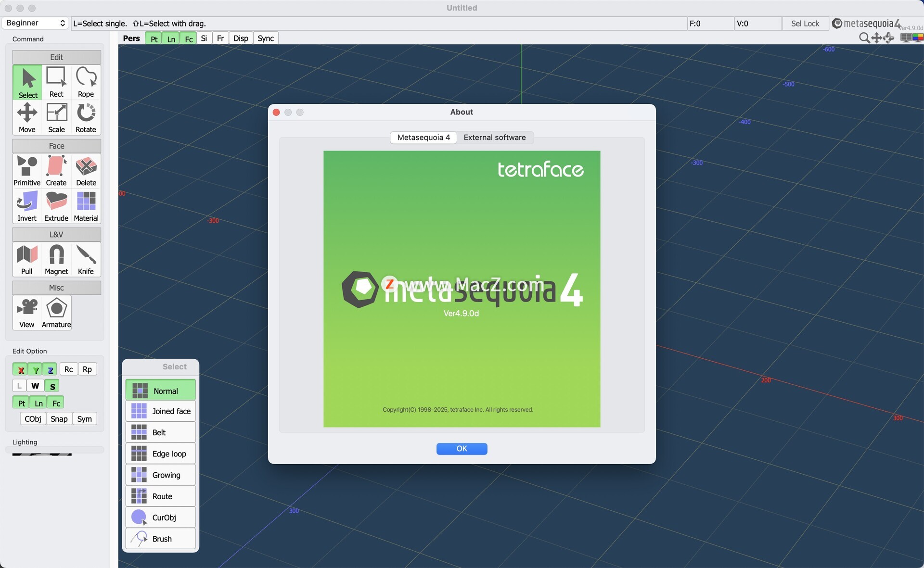
Task: Collapse the Face command section header
Action: [56, 146]
